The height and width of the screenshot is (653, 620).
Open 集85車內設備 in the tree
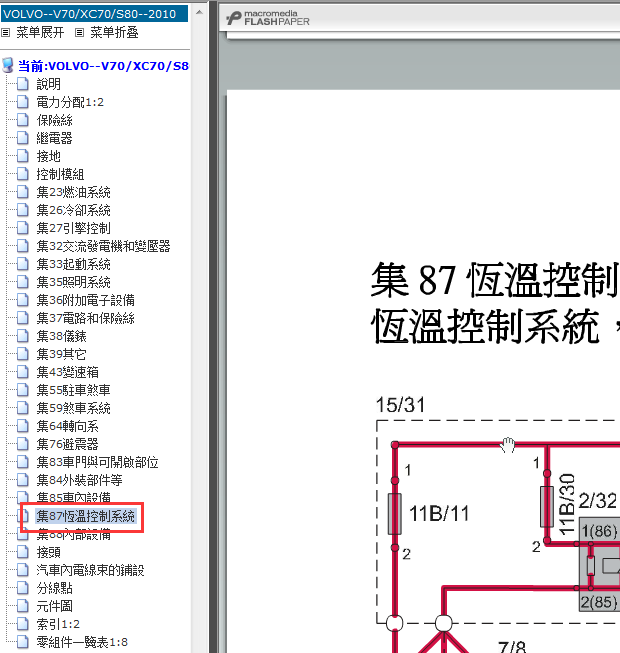coord(73,497)
